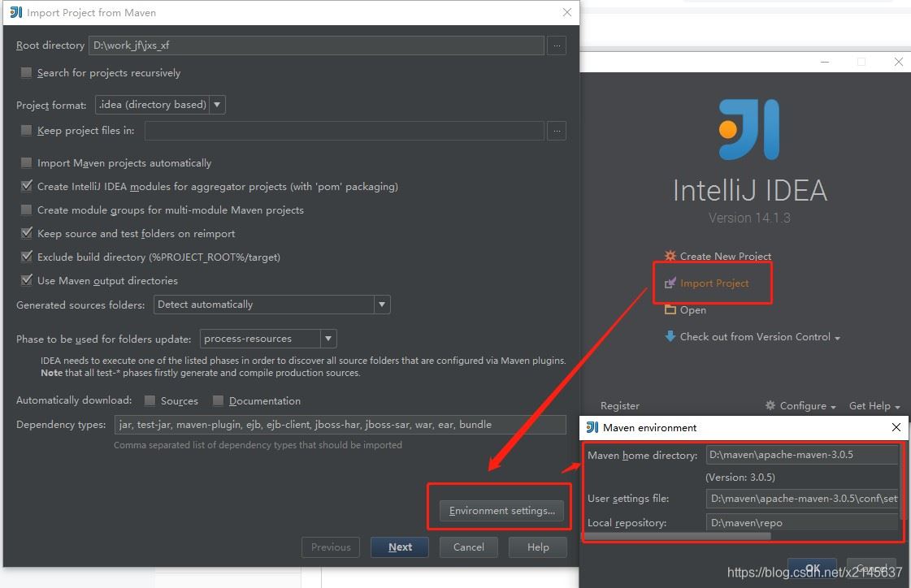911x588 pixels.
Task: Click the Next button
Action: click(400, 547)
